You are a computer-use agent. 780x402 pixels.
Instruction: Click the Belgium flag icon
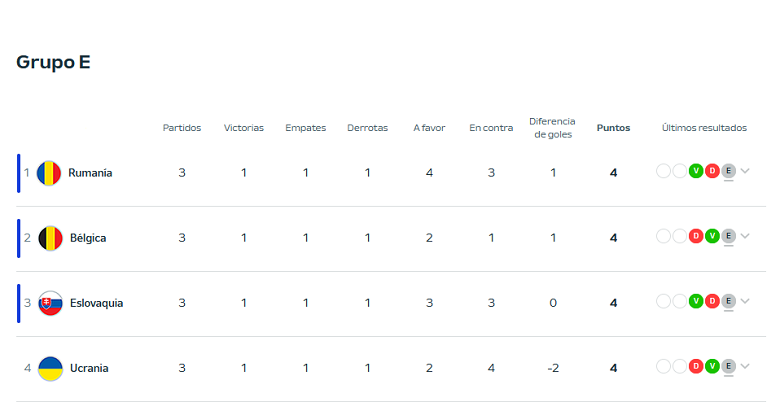[x=49, y=238]
